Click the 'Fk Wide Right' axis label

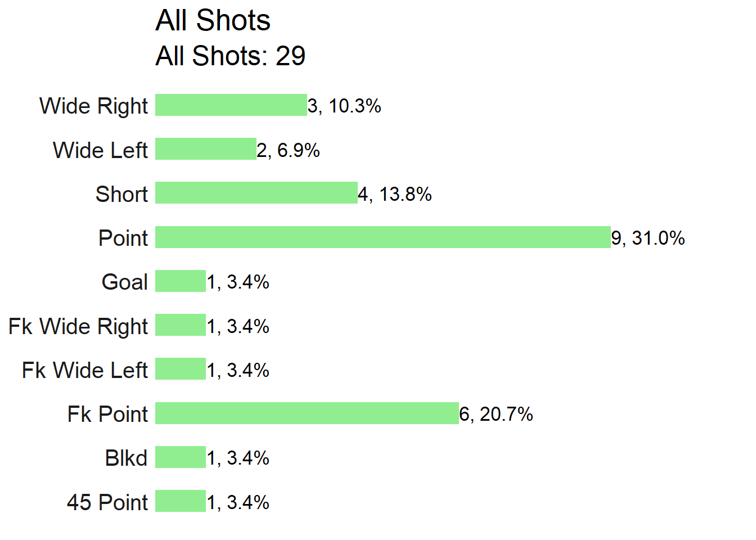coord(78,326)
